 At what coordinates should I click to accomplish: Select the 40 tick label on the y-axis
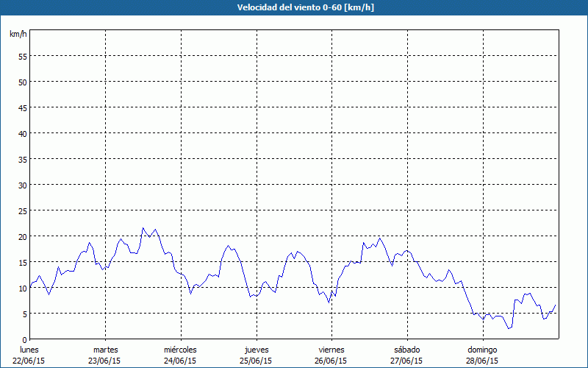(22, 133)
